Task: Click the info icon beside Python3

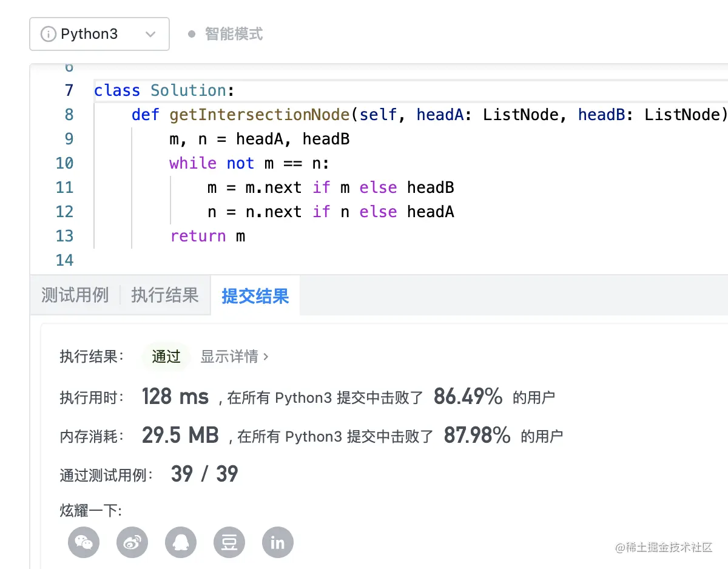Action: click(48, 34)
